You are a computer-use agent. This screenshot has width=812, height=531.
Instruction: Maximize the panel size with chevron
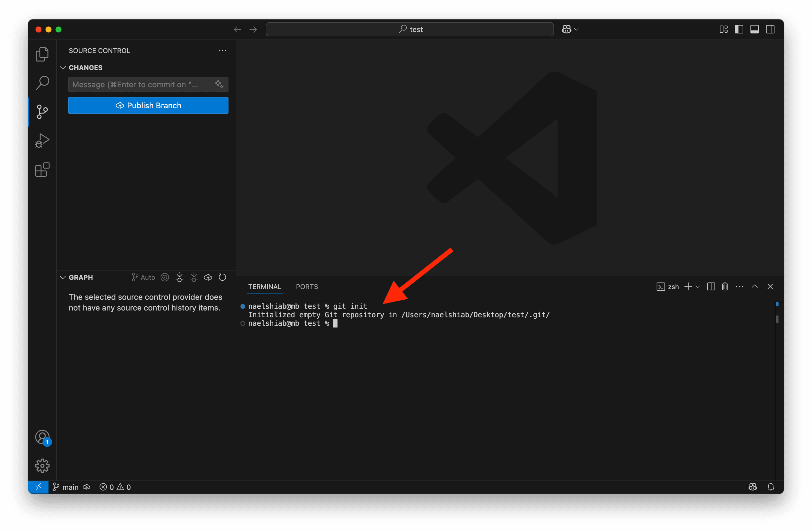pyautogui.click(x=755, y=287)
